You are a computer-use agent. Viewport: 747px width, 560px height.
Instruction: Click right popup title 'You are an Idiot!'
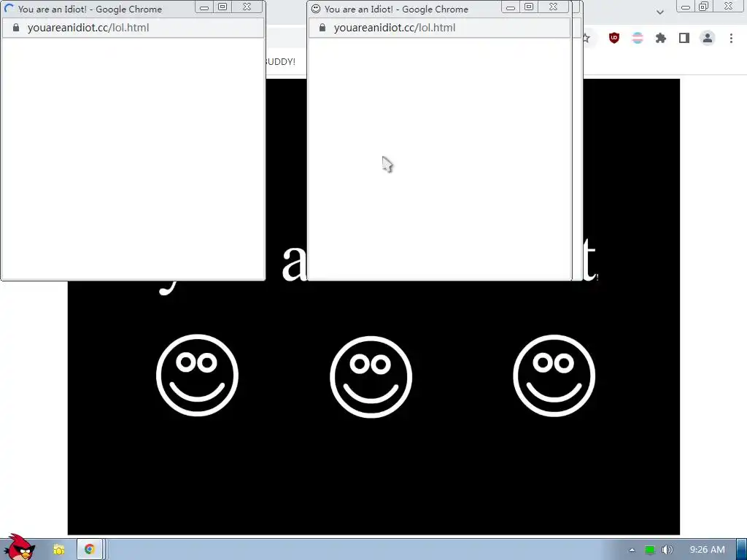(359, 9)
